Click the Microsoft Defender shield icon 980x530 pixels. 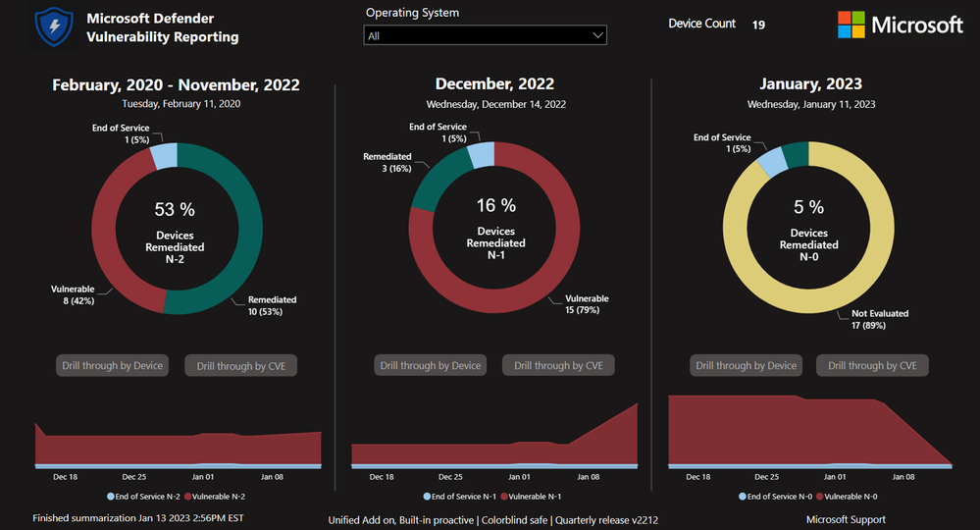click(54, 26)
